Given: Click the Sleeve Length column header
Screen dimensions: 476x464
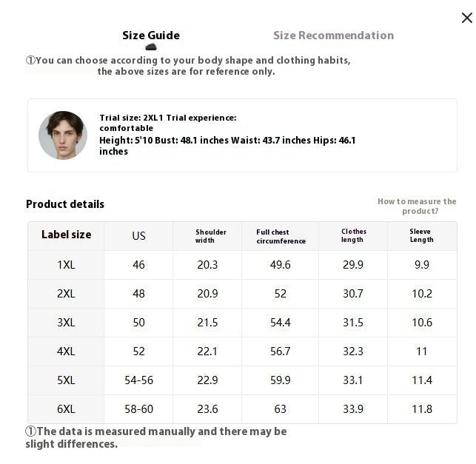Looking at the screenshot, I should point(421,235).
